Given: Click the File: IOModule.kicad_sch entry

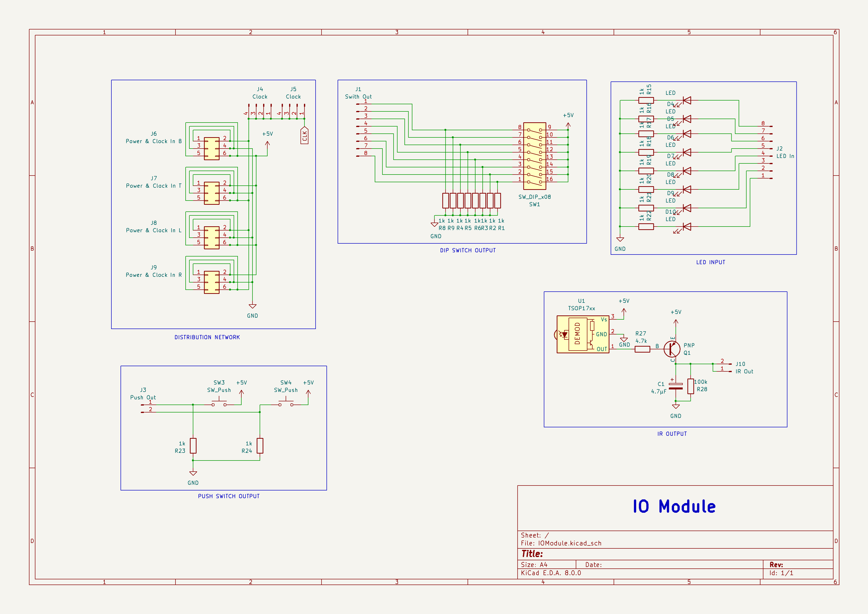Looking at the screenshot, I should (x=561, y=543).
